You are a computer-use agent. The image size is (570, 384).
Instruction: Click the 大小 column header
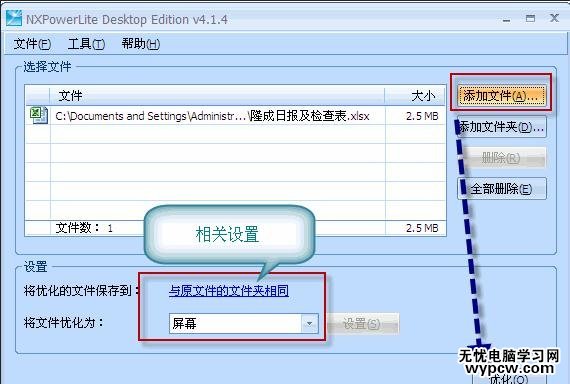tap(415, 96)
